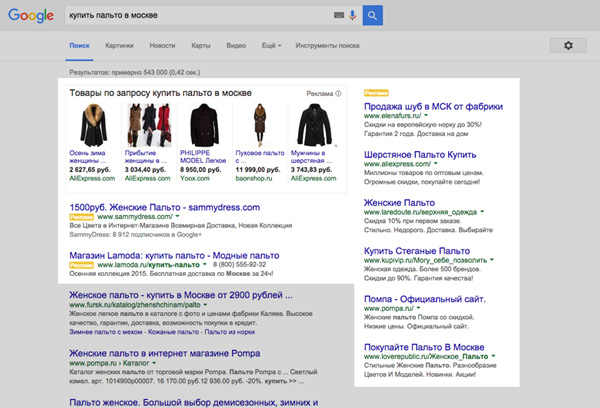Open the Зимнее пальто с мехом sitelink
This screenshot has width=600, height=408.
(106, 332)
